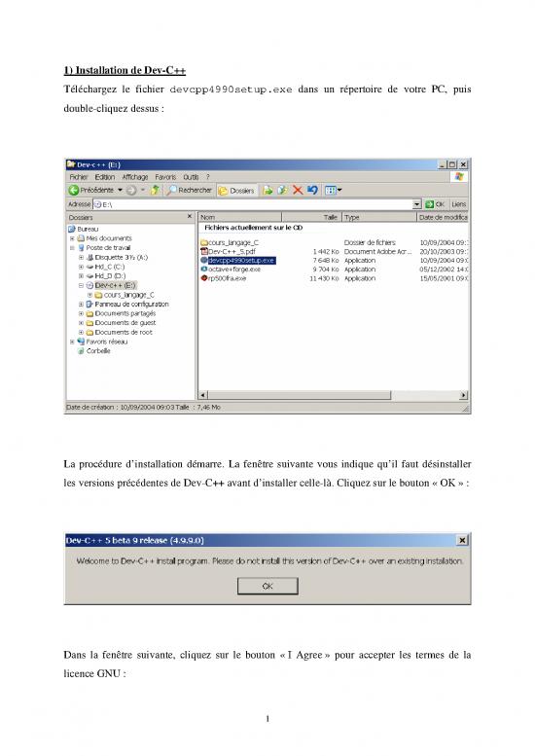Click the Copy To folder toolbar icon
This screenshot has height=756, width=535.
coord(282,191)
